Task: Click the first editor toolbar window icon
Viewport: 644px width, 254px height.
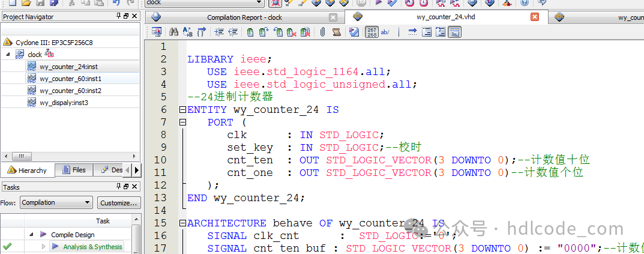Action: [156, 32]
